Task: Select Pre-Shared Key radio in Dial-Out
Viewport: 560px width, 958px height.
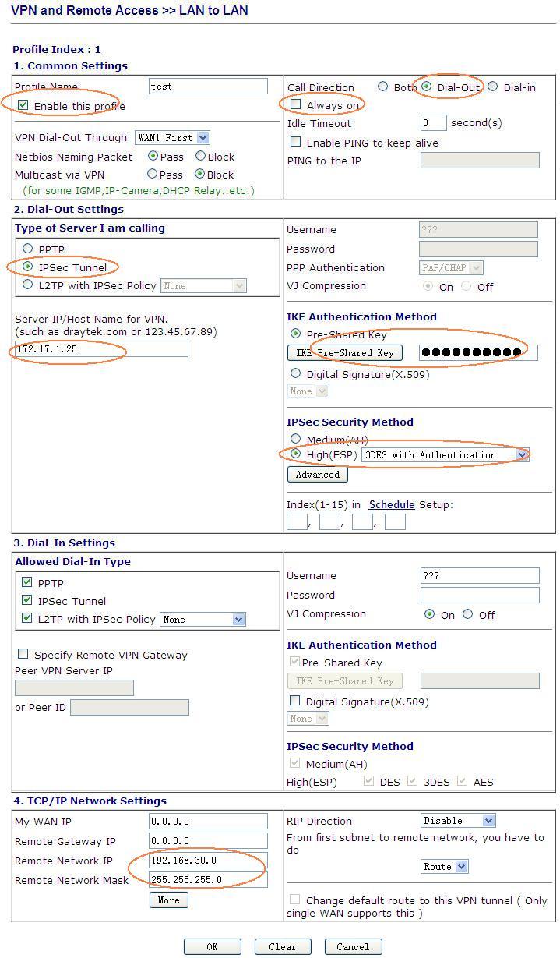Action: (295, 334)
